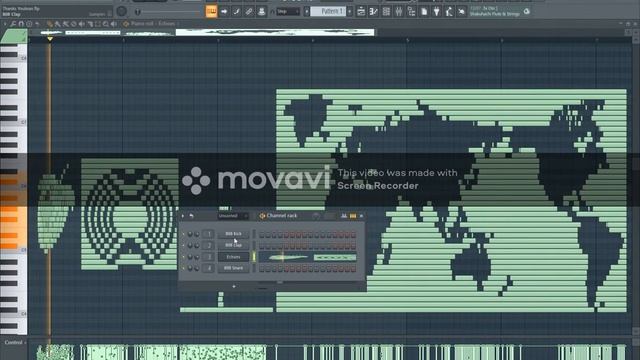Open the piano roll menu arrow at toolbar's left edge

tap(5, 24)
